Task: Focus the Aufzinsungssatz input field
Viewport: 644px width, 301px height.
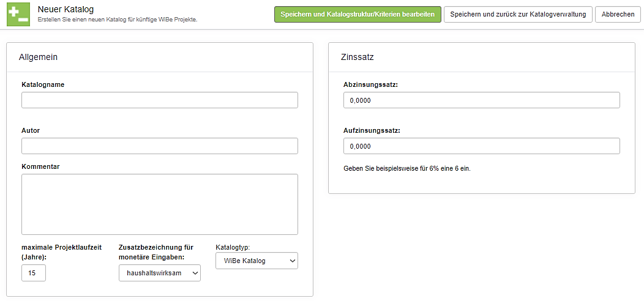Action: click(481, 146)
